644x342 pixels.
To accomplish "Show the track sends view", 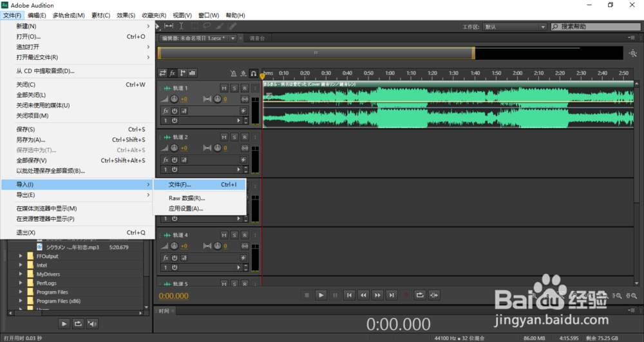I will pos(182,73).
